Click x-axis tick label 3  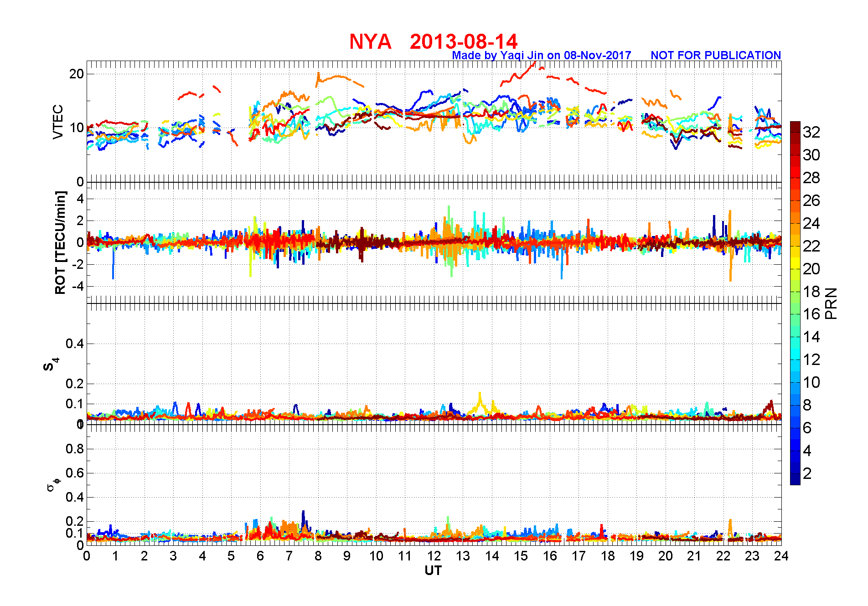tap(173, 556)
